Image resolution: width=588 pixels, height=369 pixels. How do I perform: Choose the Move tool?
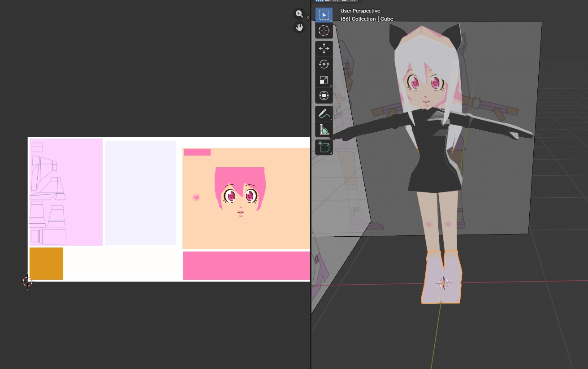tap(324, 48)
